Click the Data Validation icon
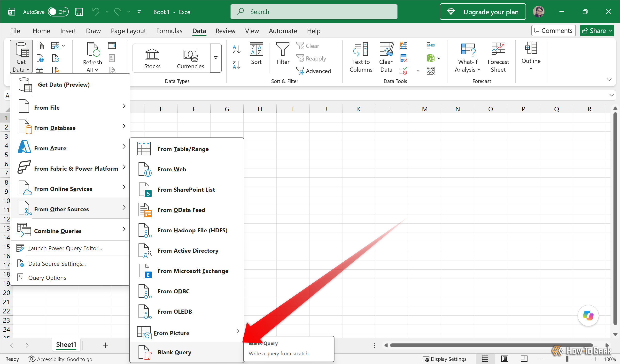The width and height of the screenshot is (620, 364). [x=403, y=71]
